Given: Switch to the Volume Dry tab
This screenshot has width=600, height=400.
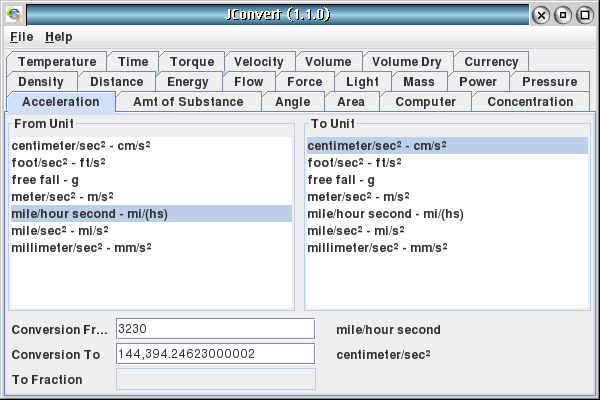Looking at the screenshot, I should 407,62.
